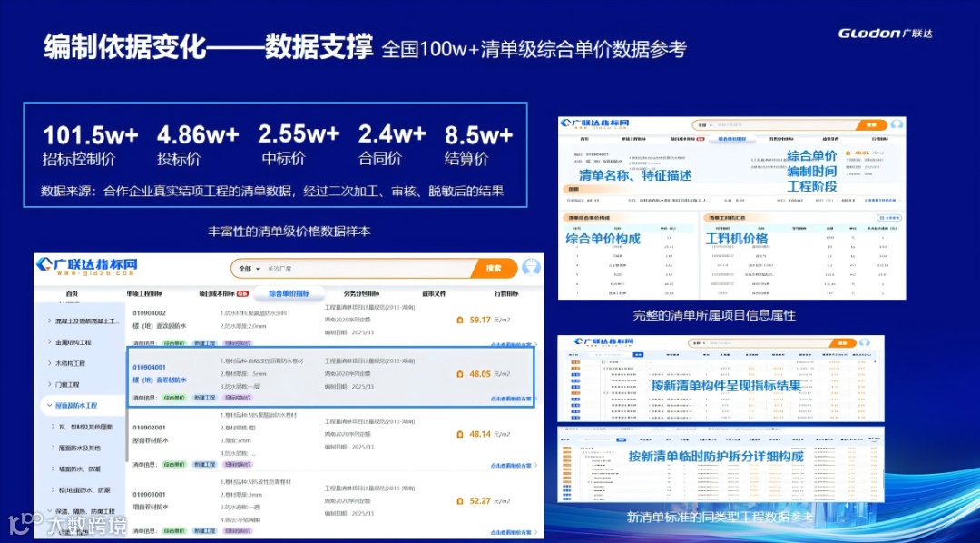Click the 综合单价 tag in the 010904001 row

(x=174, y=397)
